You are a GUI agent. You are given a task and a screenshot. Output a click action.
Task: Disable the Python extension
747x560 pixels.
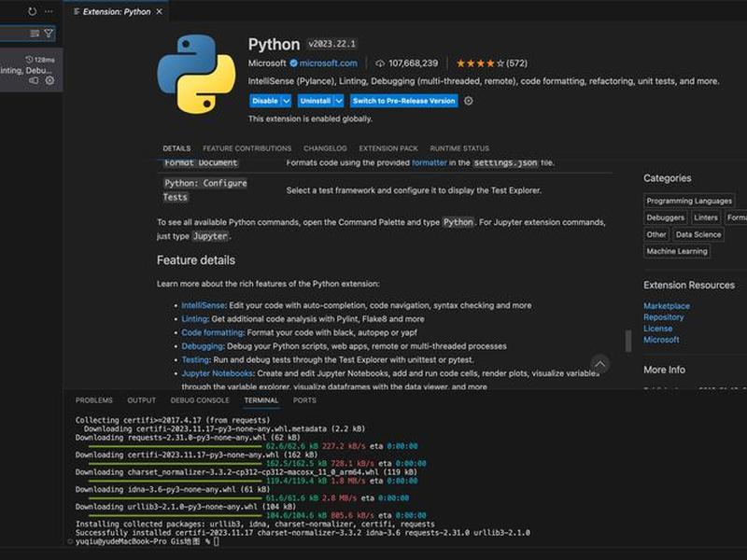coord(265,101)
